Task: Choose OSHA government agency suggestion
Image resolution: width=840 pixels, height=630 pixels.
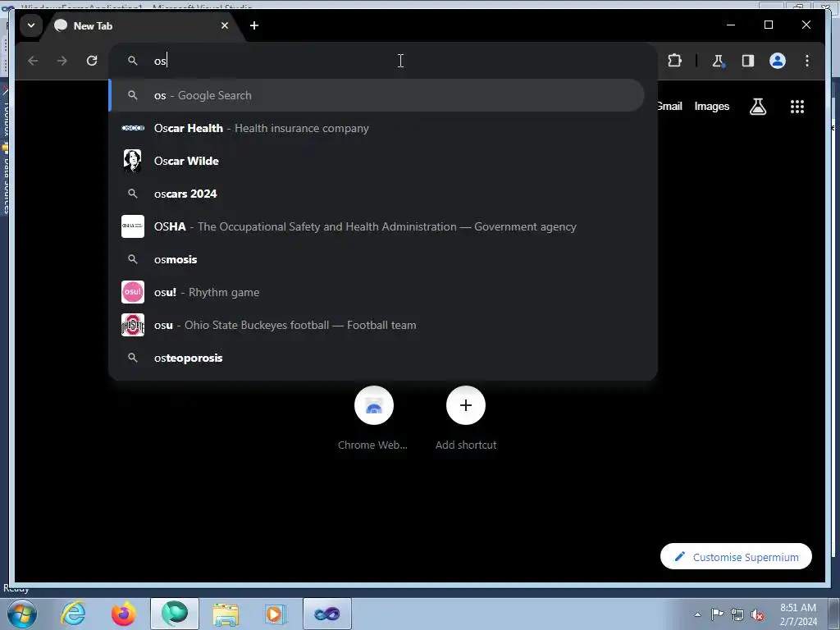Action: (377, 226)
